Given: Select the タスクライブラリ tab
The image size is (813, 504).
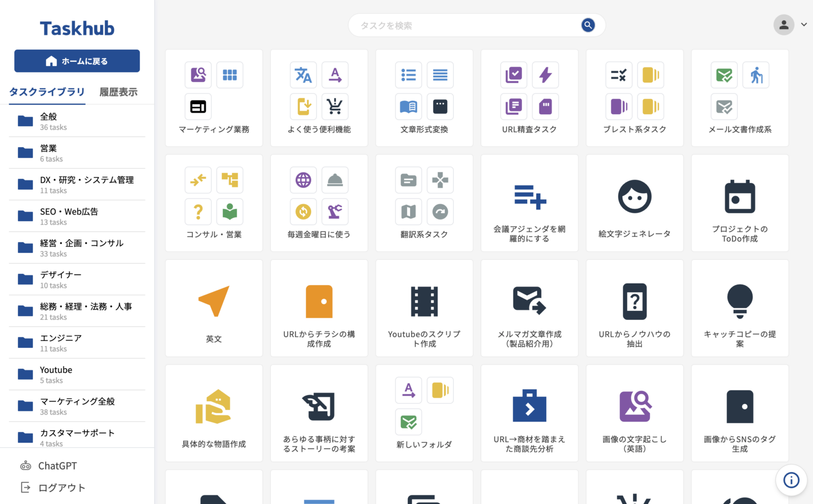Looking at the screenshot, I should (x=47, y=92).
